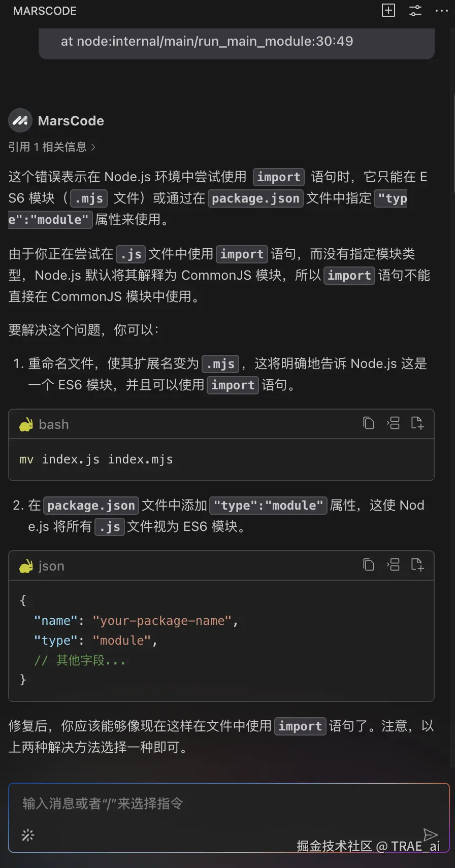Add the json code to a new file
The image size is (455, 868).
tap(417, 564)
